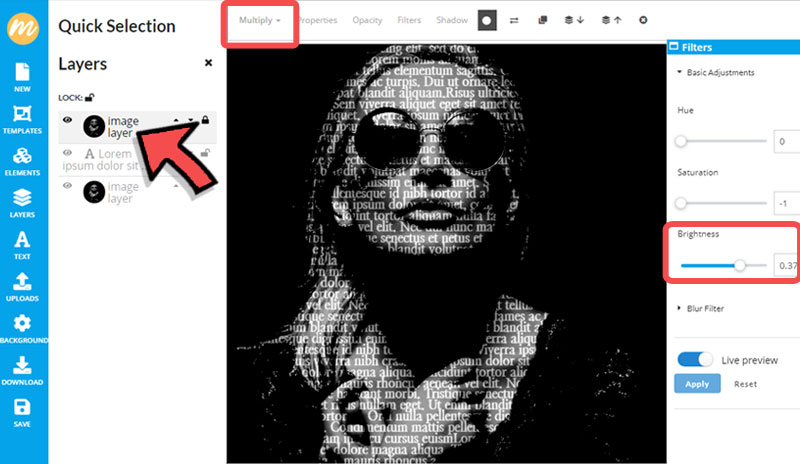Screen dimensions: 800x464
Task: Expand the Blur Filter section
Action: pos(701,308)
